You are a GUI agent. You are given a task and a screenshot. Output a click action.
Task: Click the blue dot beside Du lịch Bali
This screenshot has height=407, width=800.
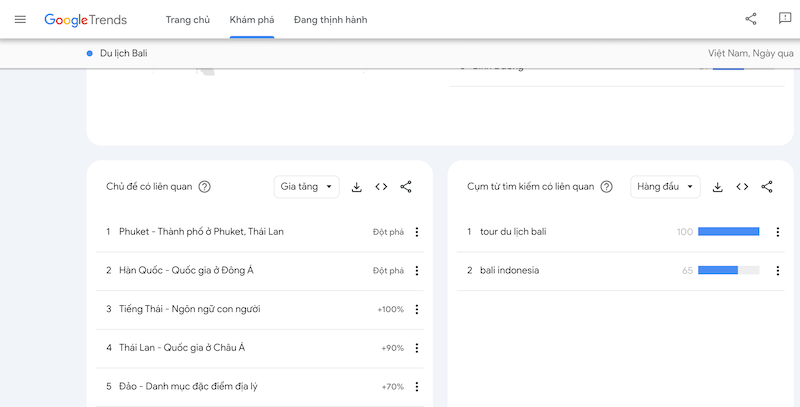(90, 53)
